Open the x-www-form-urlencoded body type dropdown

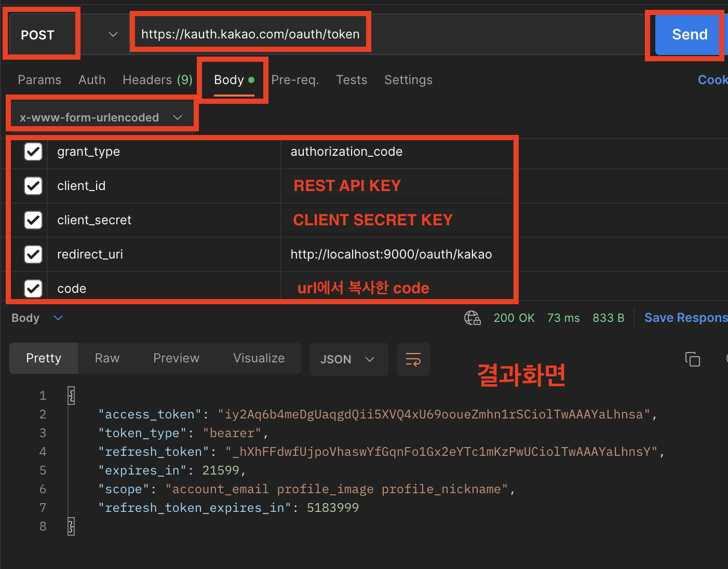pyautogui.click(x=101, y=117)
